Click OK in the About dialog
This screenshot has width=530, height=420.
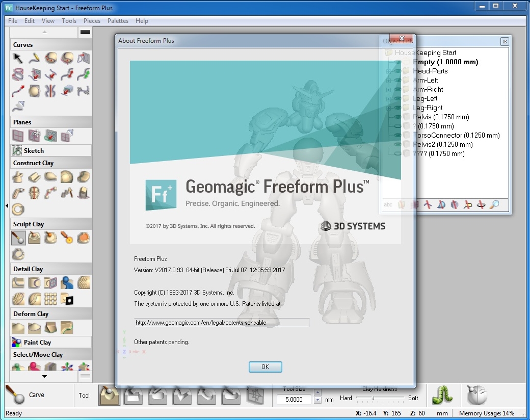click(266, 367)
